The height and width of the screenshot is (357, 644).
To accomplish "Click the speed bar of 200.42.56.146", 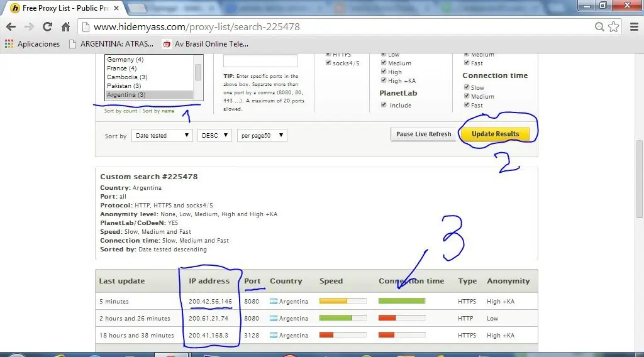I will tap(343, 301).
